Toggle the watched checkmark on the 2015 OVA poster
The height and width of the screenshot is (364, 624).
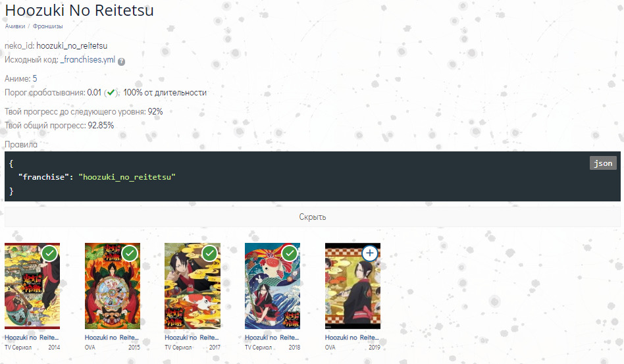pos(130,253)
